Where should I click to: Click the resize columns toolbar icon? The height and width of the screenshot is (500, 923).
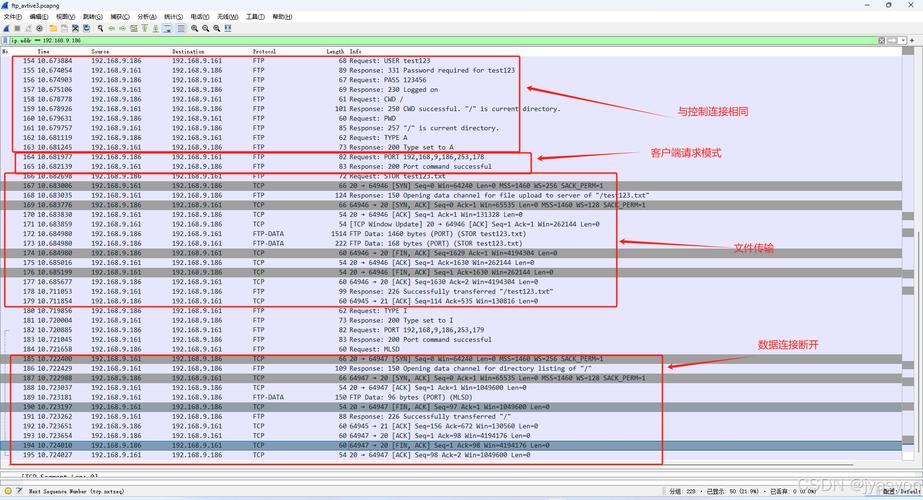pos(229,28)
